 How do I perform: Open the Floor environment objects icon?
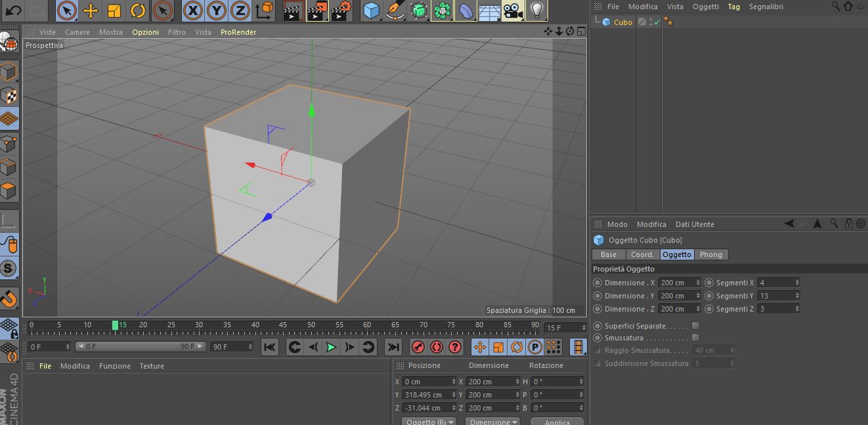coord(489,10)
